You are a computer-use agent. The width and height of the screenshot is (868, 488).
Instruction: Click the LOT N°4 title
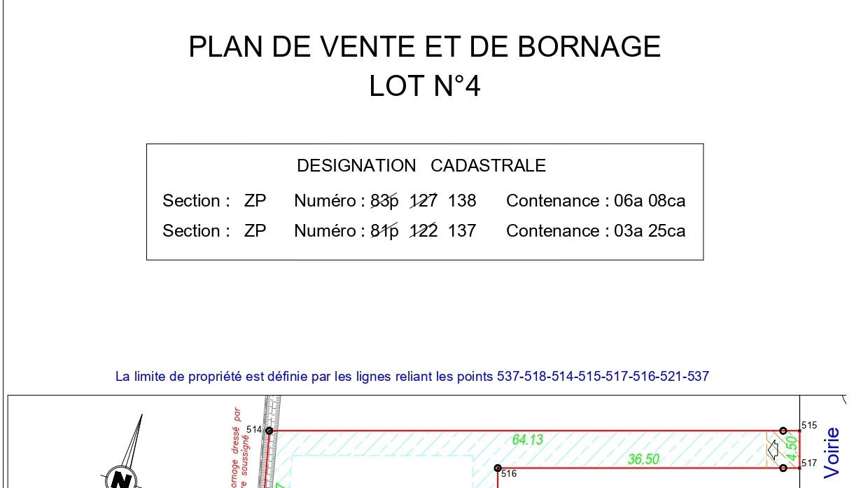[x=425, y=86]
